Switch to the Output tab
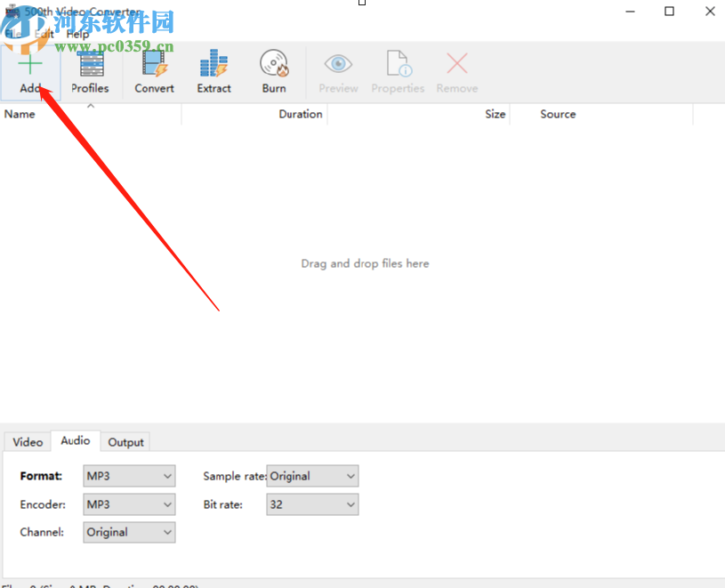This screenshot has width=725, height=588. point(125,442)
